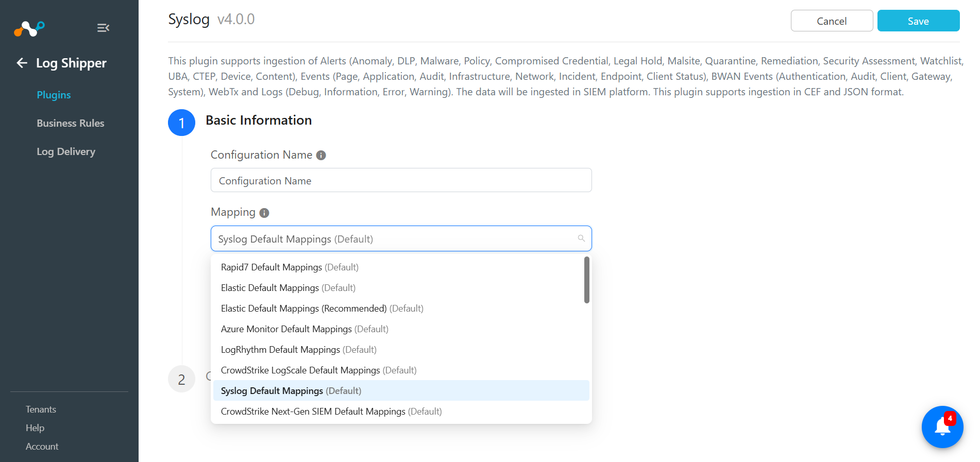
Task: Select LogRhythm Default Mappings option
Action: 401,349
